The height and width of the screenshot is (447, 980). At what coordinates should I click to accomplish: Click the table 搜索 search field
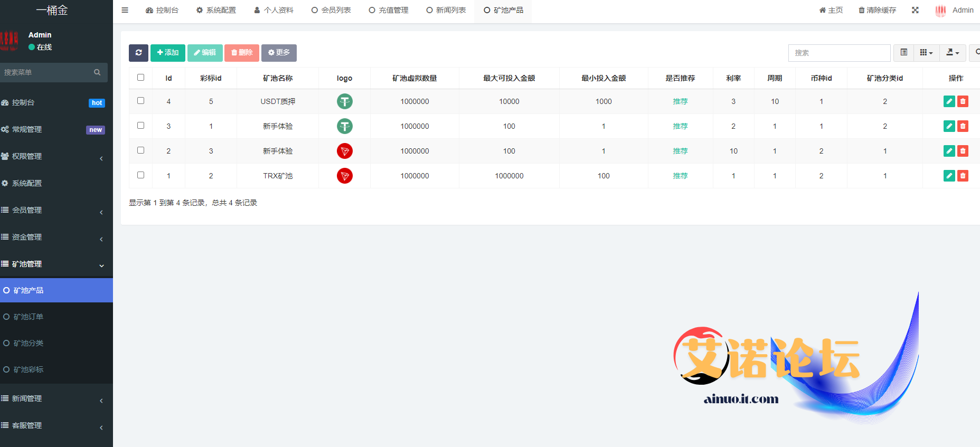[x=839, y=53]
